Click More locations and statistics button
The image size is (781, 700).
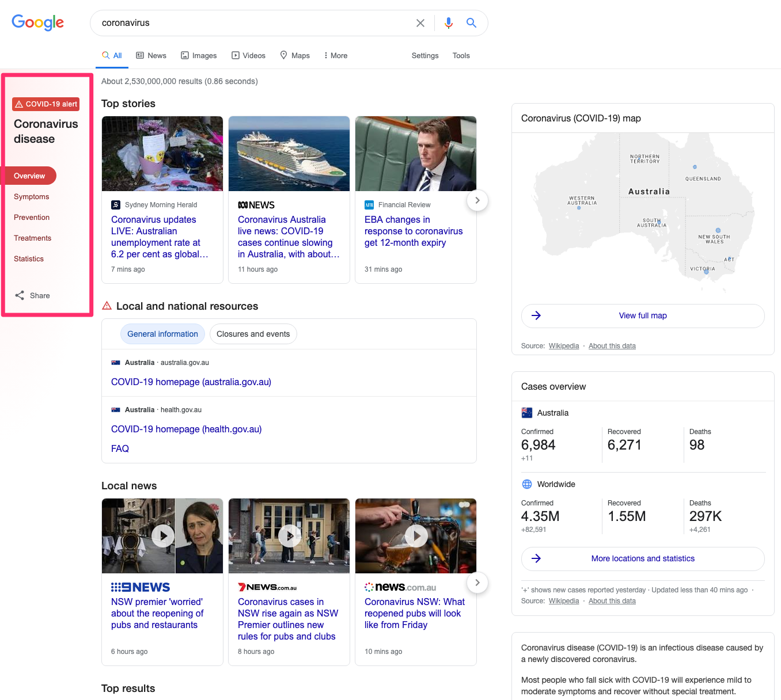click(643, 559)
